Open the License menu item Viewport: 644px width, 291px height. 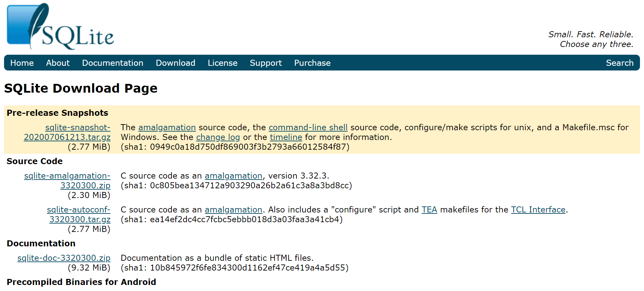(x=222, y=63)
